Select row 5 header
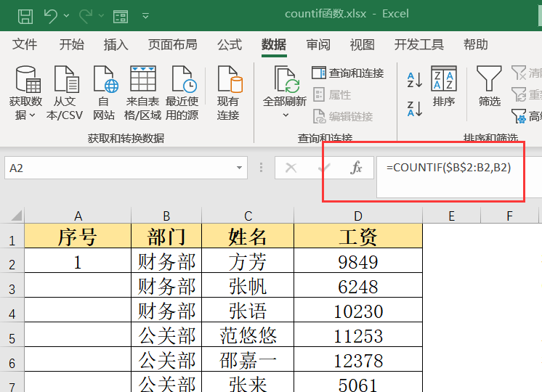Image resolution: width=542 pixels, height=392 pixels. (x=12, y=335)
